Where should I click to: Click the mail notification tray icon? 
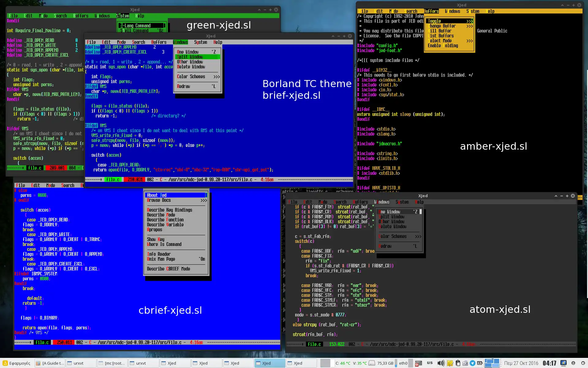(x=418, y=363)
